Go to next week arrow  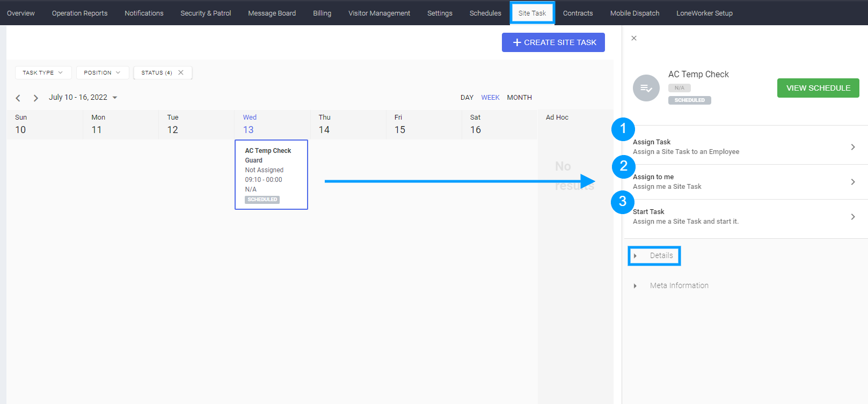[35, 98]
